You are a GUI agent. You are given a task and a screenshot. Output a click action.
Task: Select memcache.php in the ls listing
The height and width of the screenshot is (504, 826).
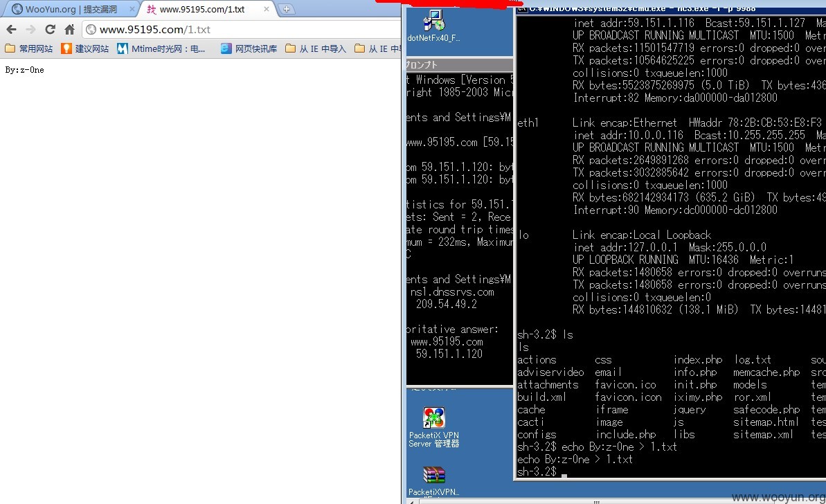click(x=766, y=372)
